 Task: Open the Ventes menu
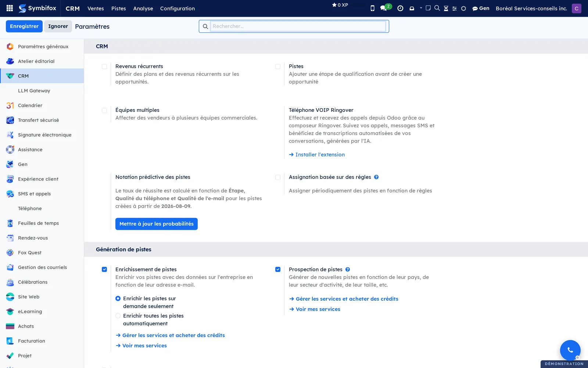(96, 8)
